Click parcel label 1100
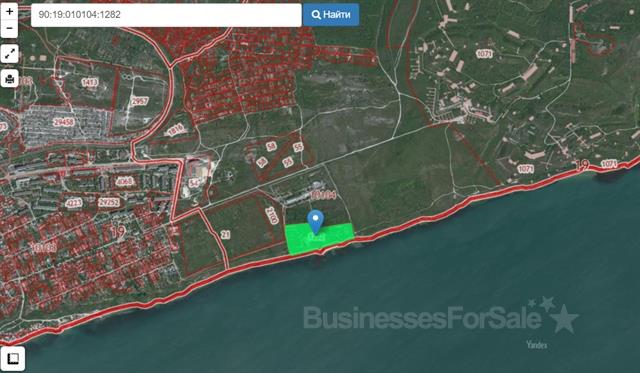The width and height of the screenshot is (640, 373). [271, 215]
